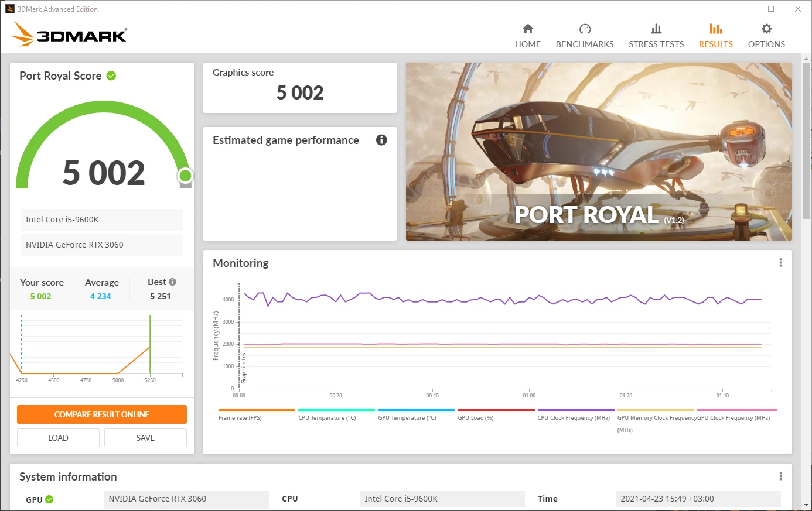Click the Stress Tests bar chart icon
Viewport: 812px width, 511px height.
pos(656,29)
